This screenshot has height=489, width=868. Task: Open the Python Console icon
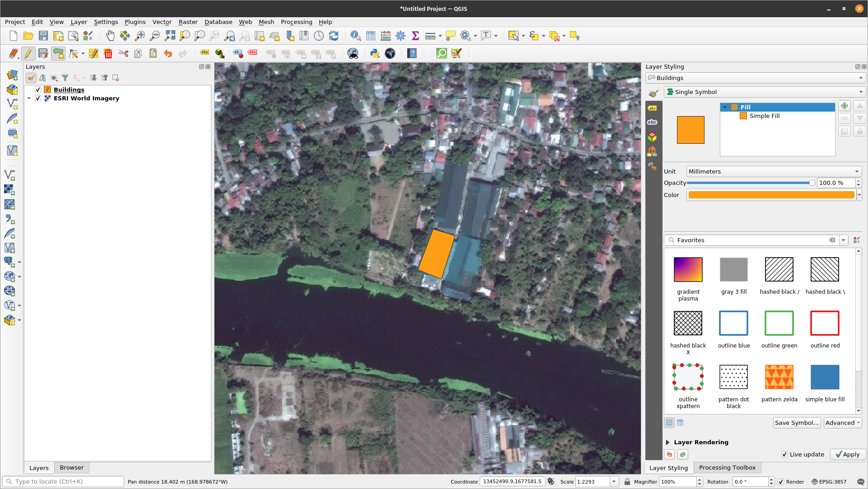[x=374, y=53]
